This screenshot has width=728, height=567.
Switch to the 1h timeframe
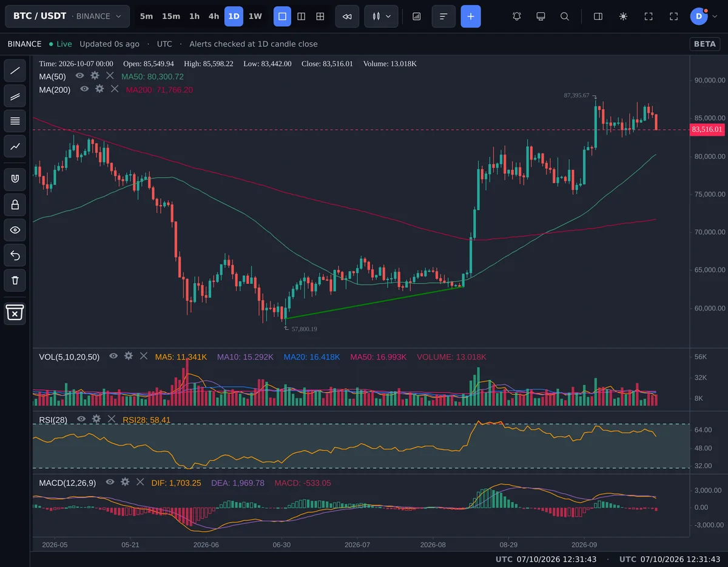pyautogui.click(x=194, y=16)
